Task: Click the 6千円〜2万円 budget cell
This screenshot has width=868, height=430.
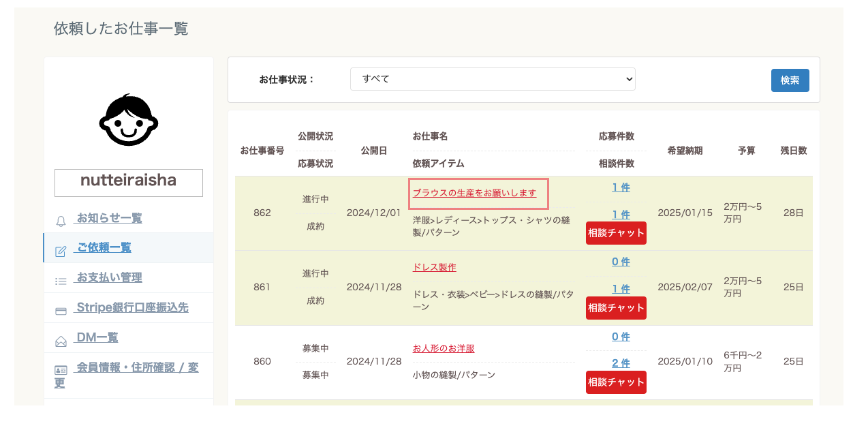Action: (743, 361)
